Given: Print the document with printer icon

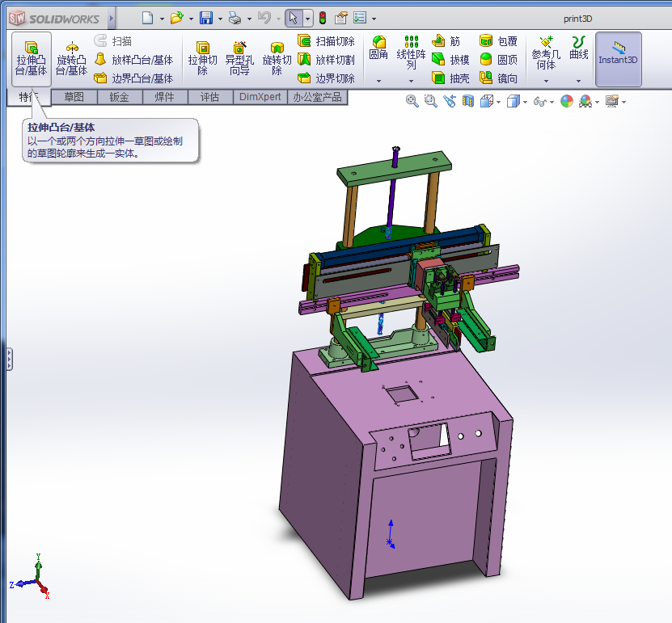Looking at the screenshot, I should 235,18.
